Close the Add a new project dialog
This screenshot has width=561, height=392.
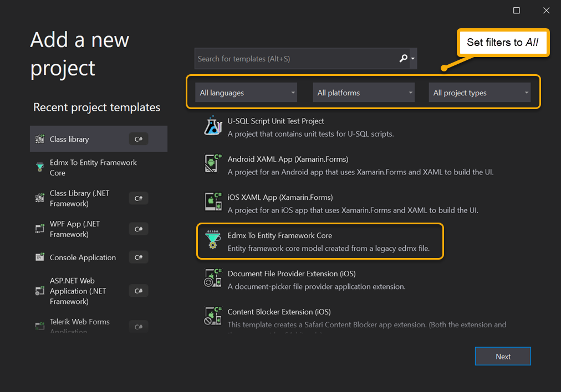coord(546,11)
